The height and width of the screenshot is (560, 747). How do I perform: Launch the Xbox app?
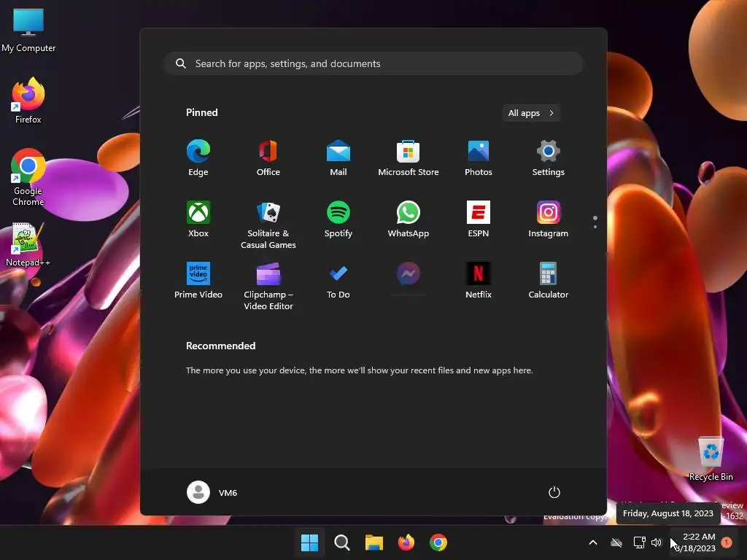click(198, 219)
